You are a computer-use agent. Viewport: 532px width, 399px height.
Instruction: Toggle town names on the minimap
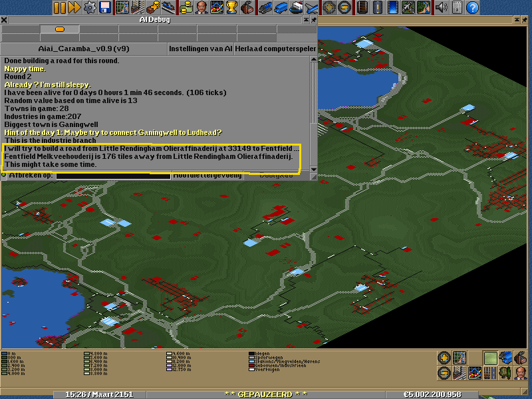(459, 373)
